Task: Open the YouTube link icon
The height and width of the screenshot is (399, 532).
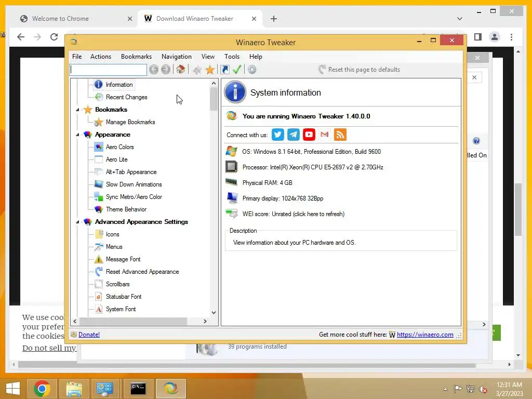Action: (x=309, y=135)
